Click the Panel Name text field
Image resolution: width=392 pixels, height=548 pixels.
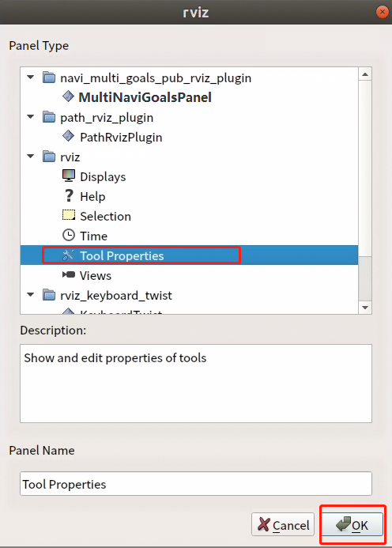196,484
